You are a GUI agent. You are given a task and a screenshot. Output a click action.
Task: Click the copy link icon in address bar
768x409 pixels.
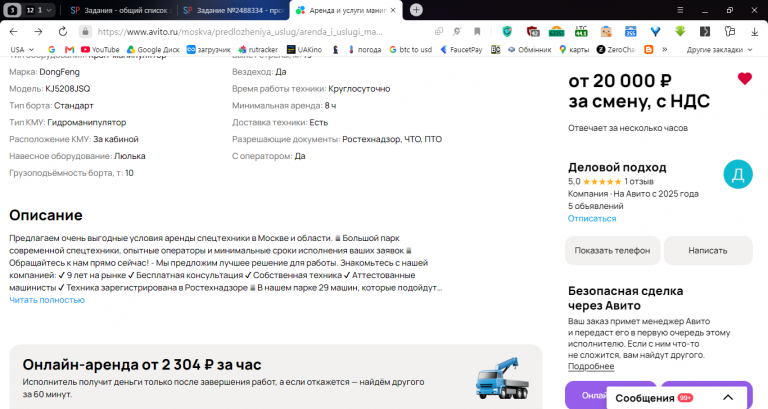pyautogui.click(x=439, y=31)
